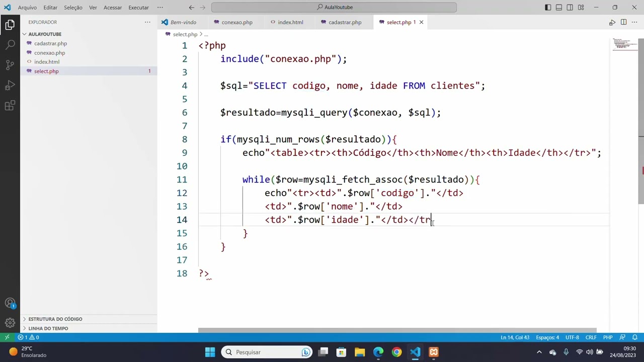The image size is (644, 362).
Task: Click the vertical editor scrollbar
Action: (x=641, y=121)
